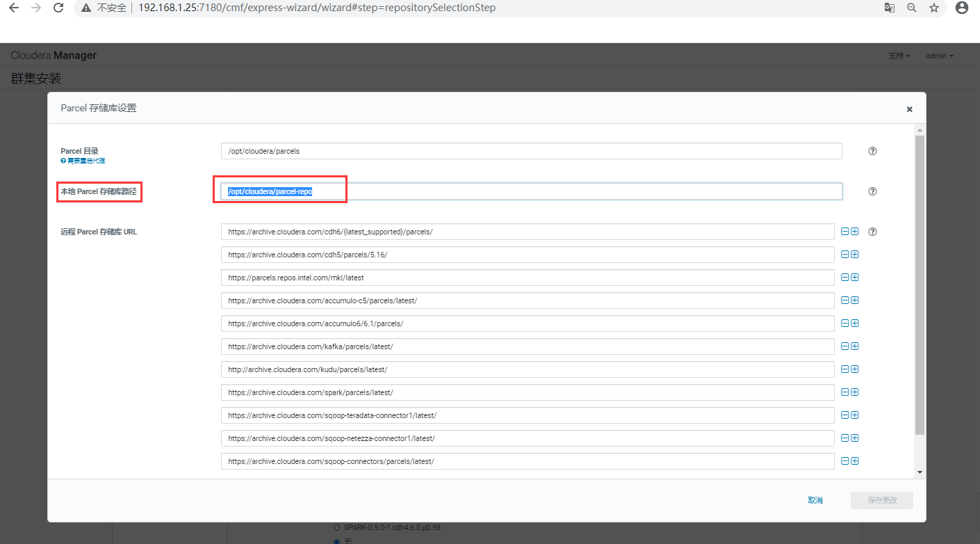Click the kafka/parcels/latest URL field
Screen dimensions: 980x544
click(x=528, y=346)
